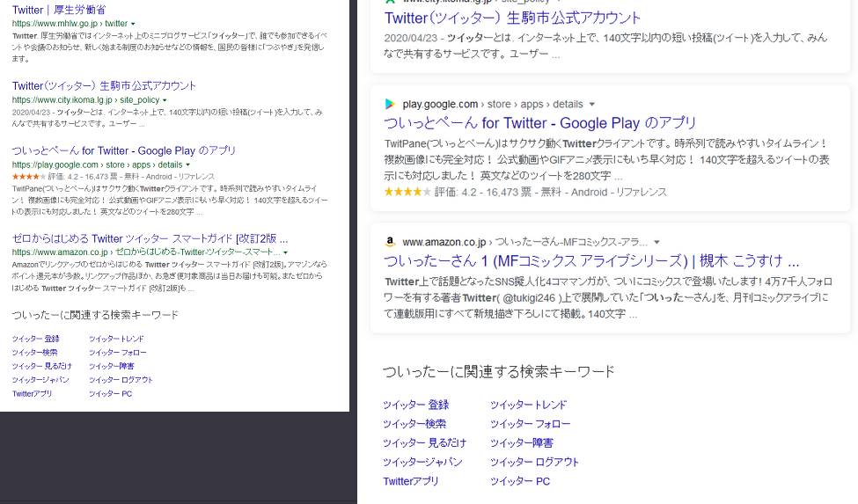Click left panel related search 'Twitterアプリ'
The width and height of the screenshot is (858, 504).
[x=33, y=393]
